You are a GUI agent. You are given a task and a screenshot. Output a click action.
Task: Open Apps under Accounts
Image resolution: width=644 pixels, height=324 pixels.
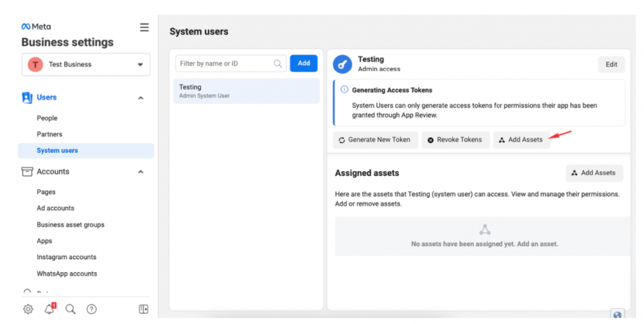(45, 241)
